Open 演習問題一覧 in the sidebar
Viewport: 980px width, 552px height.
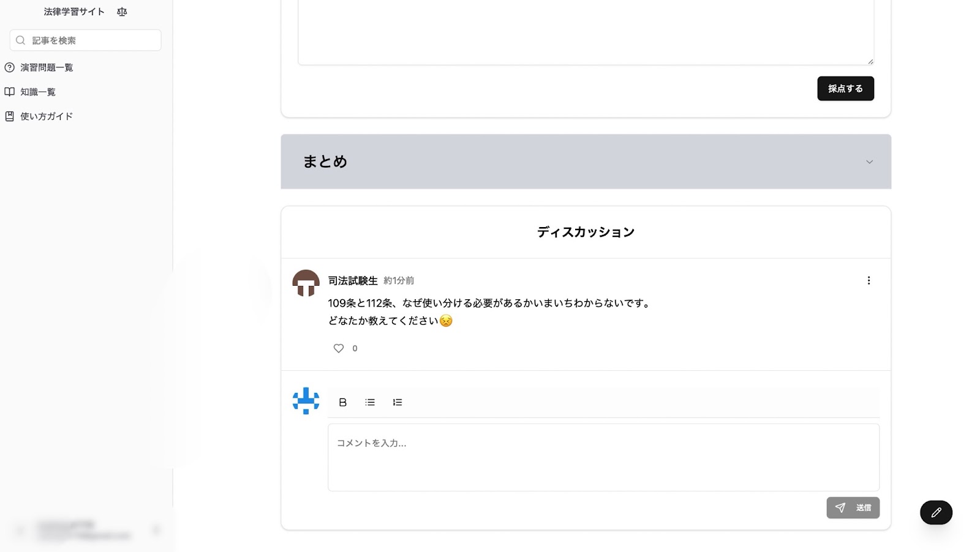click(x=47, y=67)
